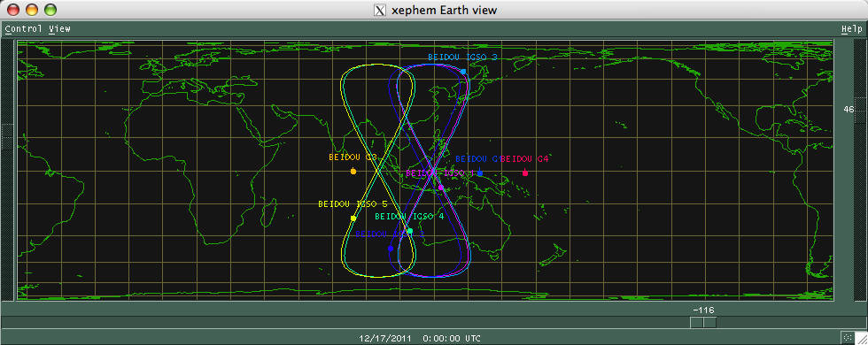This screenshot has width=868, height=345.
Task: Select the dark-blue BEIDOU IGSO 2 satellite marker
Action: (391, 249)
